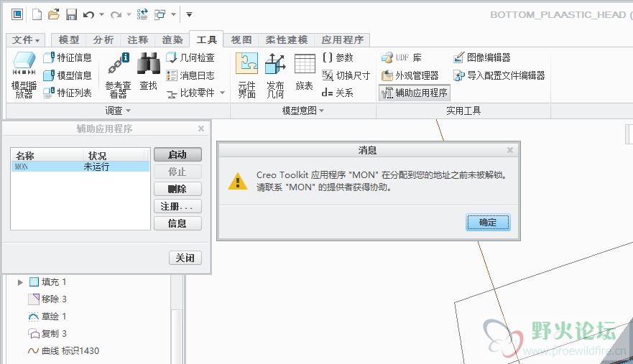Select 曲线 标识1430 in the model tree
This screenshot has width=633, height=364.
tap(64, 350)
